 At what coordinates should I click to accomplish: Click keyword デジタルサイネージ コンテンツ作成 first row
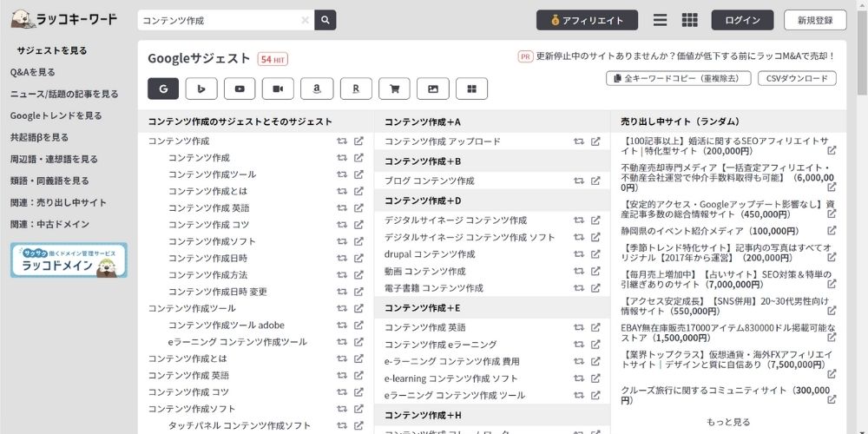456,220
